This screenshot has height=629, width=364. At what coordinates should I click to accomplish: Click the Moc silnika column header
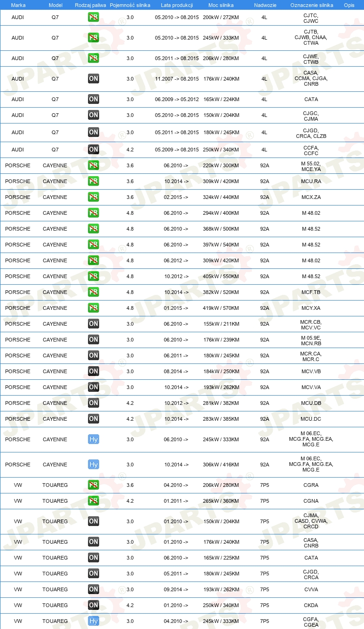click(x=221, y=5)
